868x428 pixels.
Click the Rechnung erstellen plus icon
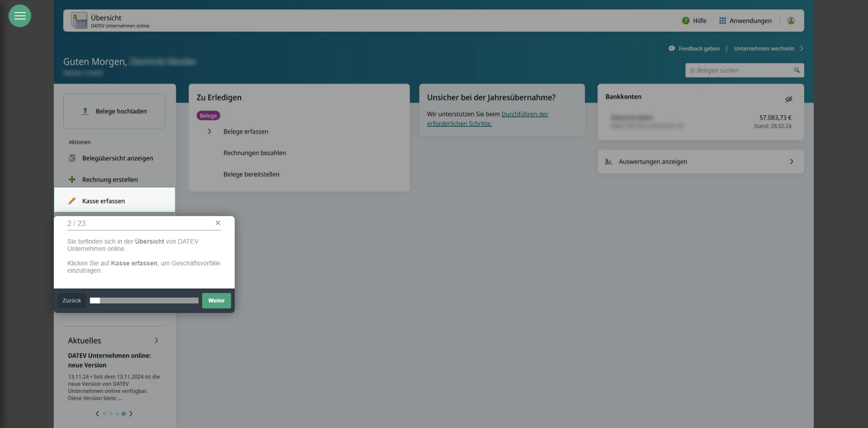click(x=72, y=180)
